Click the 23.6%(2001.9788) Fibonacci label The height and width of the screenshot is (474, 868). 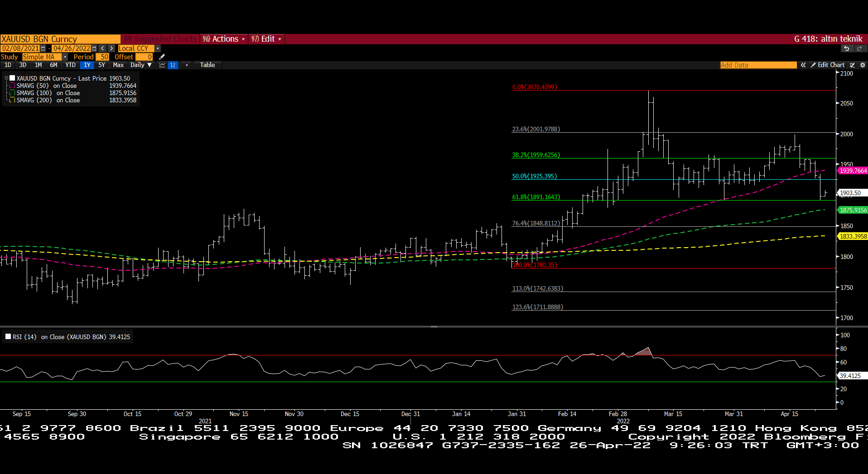[x=536, y=129]
